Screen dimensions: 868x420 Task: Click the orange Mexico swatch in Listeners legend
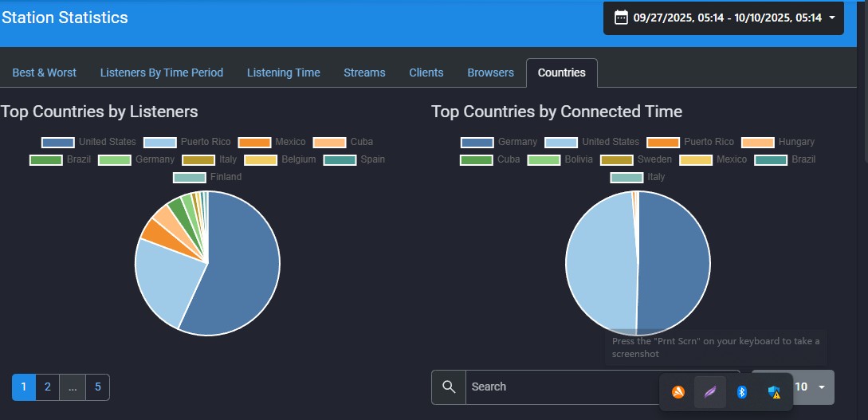254,142
